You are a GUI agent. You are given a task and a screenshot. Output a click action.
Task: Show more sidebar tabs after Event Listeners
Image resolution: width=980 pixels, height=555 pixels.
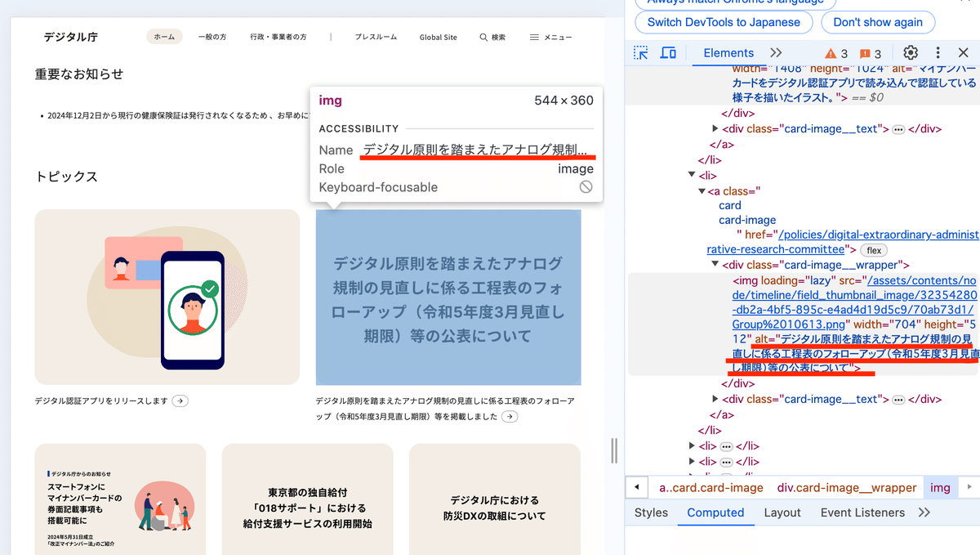[924, 512]
